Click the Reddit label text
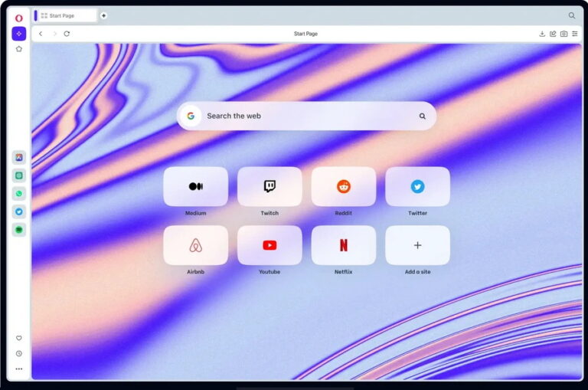This screenshot has width=588, height=390. tap(344, 213)
